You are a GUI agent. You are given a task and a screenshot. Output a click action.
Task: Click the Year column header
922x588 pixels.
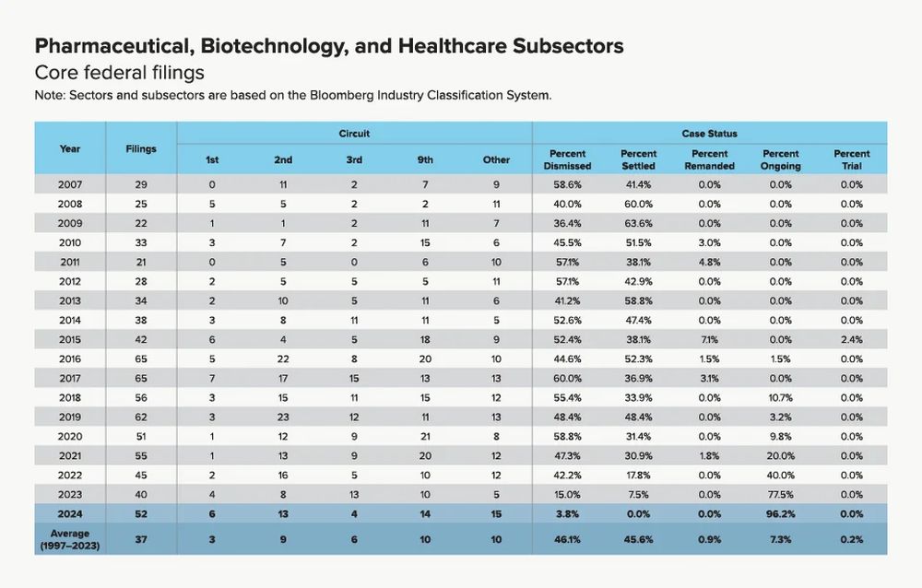click(70, 148)
